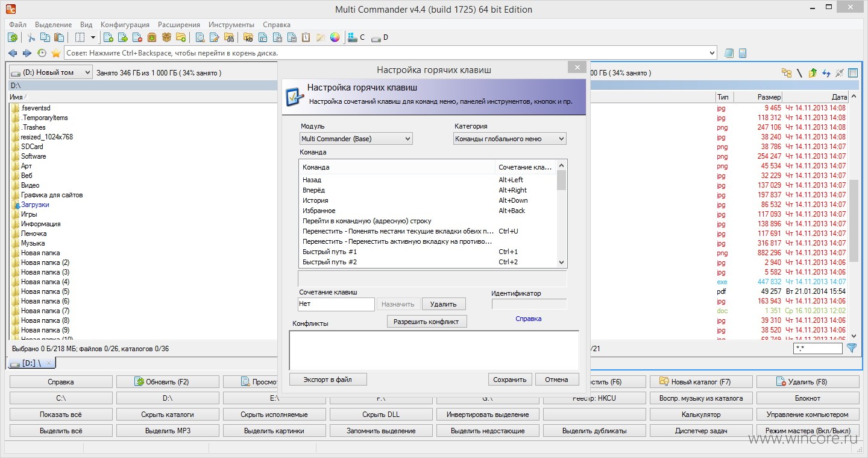
Task: Open the history clock icon
Action: [x=42, y=53]
